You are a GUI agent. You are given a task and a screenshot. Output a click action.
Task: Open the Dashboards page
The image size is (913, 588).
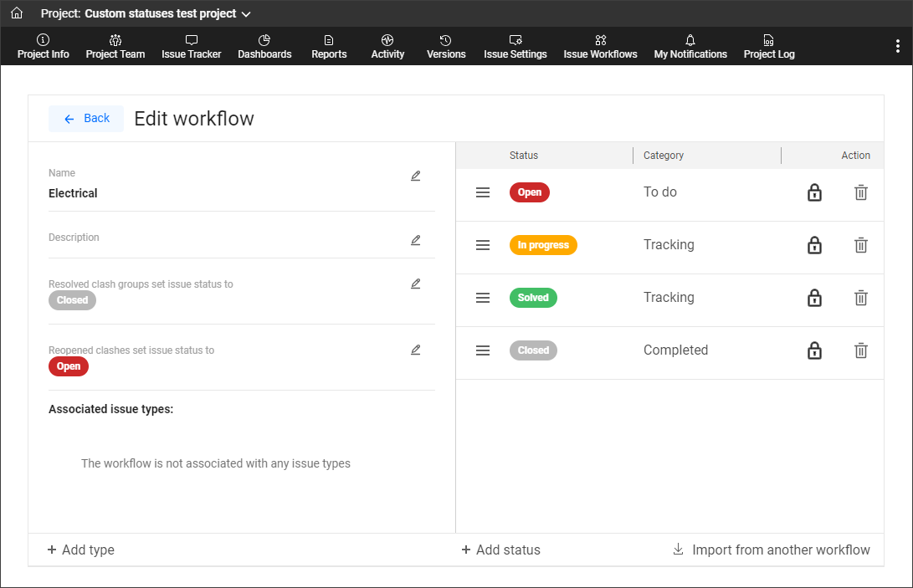(264, 47)
